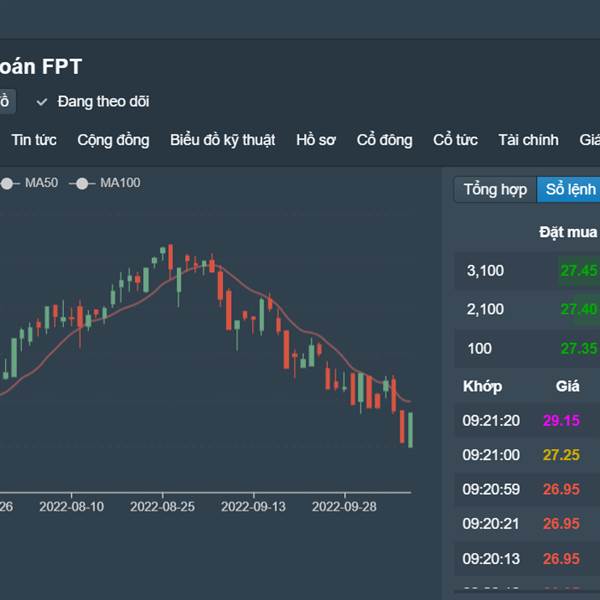Image resolution: width=600 pixels, height=600 pixels.
Task: Click the 2,100 bid volume
Action: [485, 309]
